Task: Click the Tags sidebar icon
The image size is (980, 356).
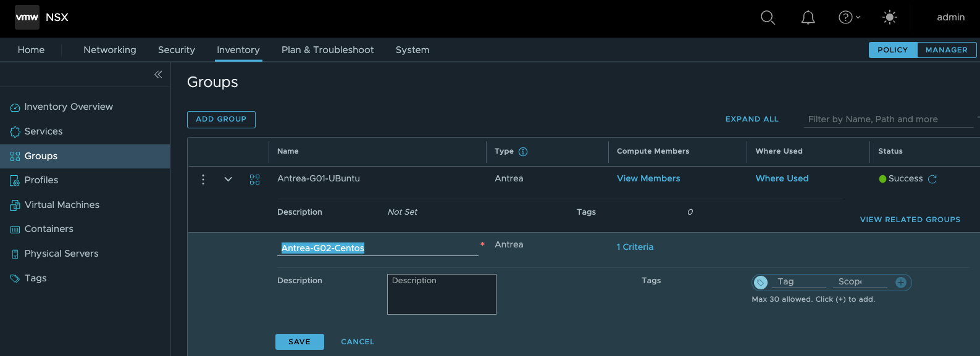Action: 15,279
